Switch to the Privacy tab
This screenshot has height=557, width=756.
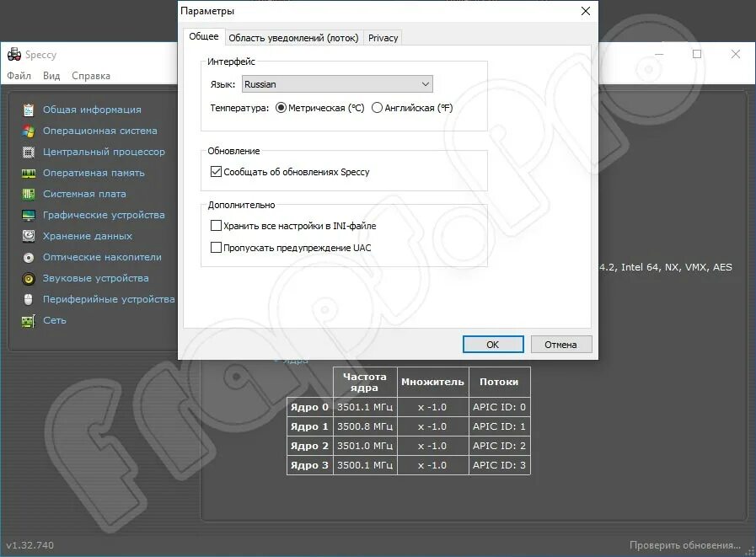pyautogui.click(x=383, y=38)
